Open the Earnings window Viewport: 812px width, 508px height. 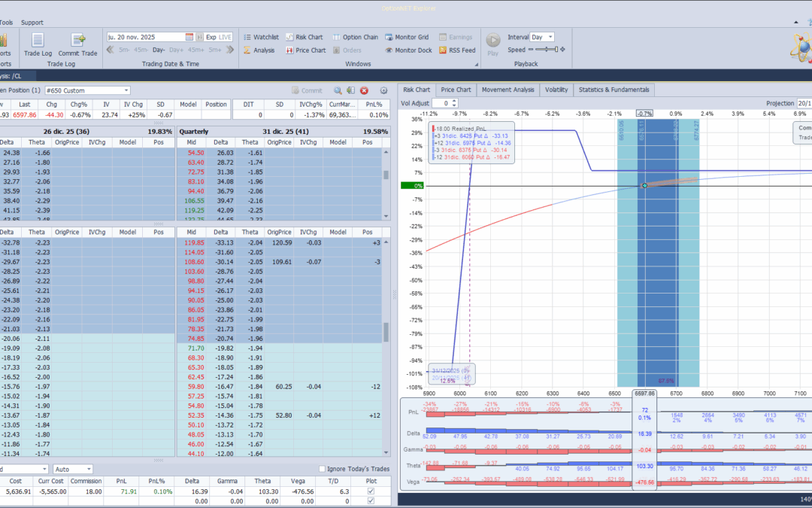point(456,38)
